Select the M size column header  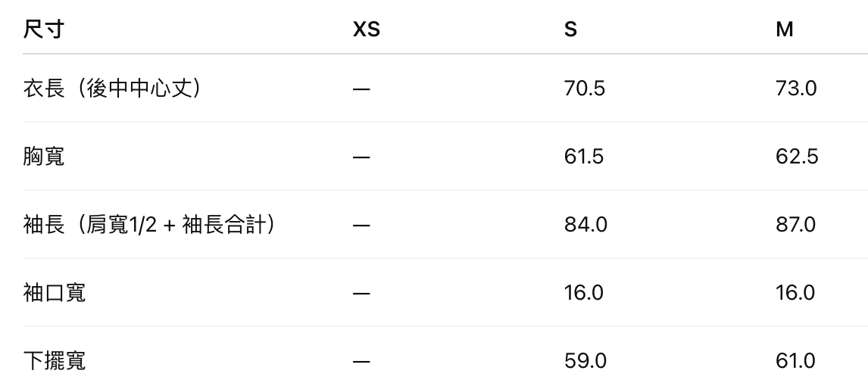pos(784,30)
